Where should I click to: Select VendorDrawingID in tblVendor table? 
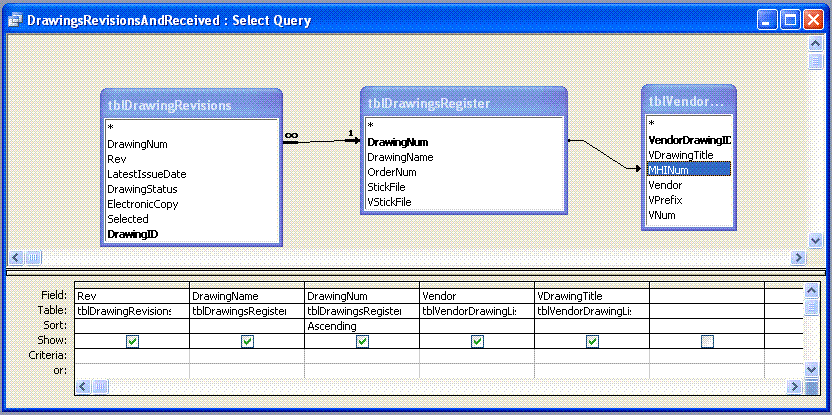point(689,140)
